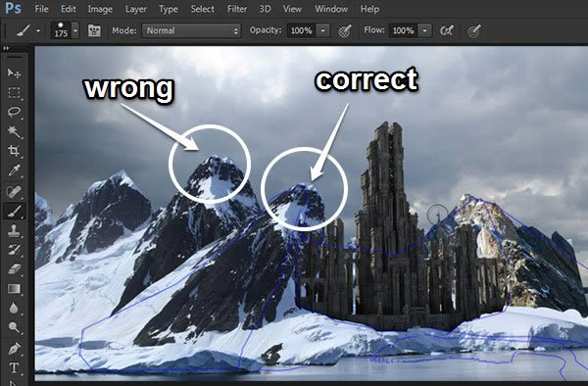The width and height of the screenshot is (588, 386).
Task: Select the Rectangular Marquee tool
Action: click(x=14, y=92)
